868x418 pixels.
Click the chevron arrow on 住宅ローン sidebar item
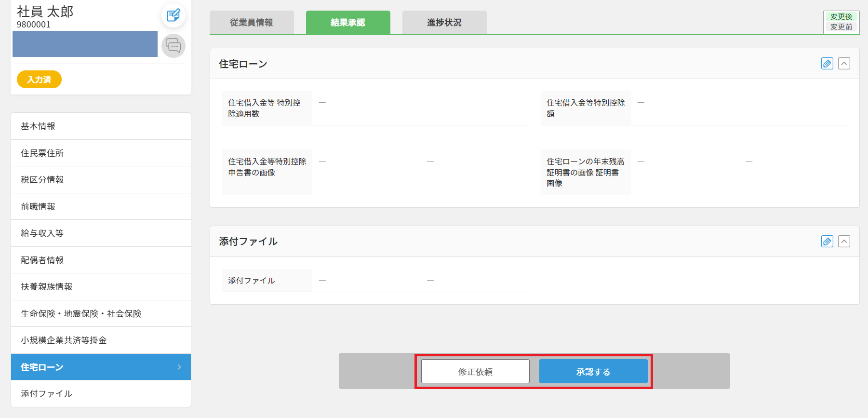coord(179,367)
